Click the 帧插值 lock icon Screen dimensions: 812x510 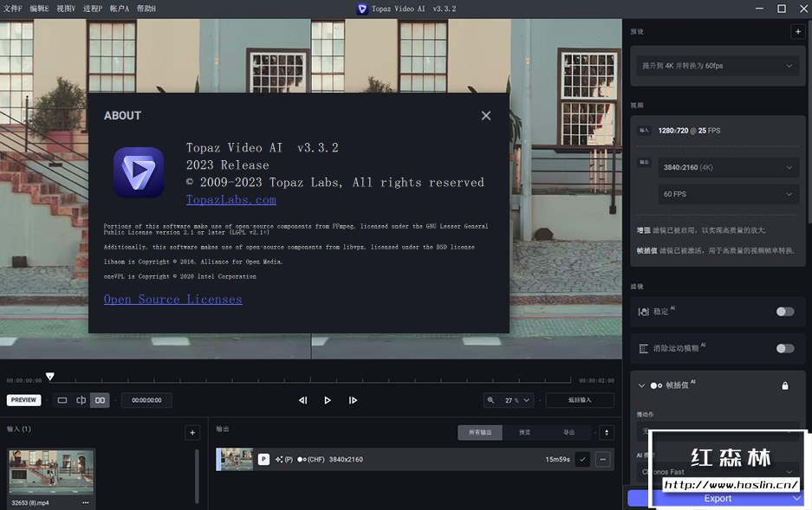click(785, 386)
